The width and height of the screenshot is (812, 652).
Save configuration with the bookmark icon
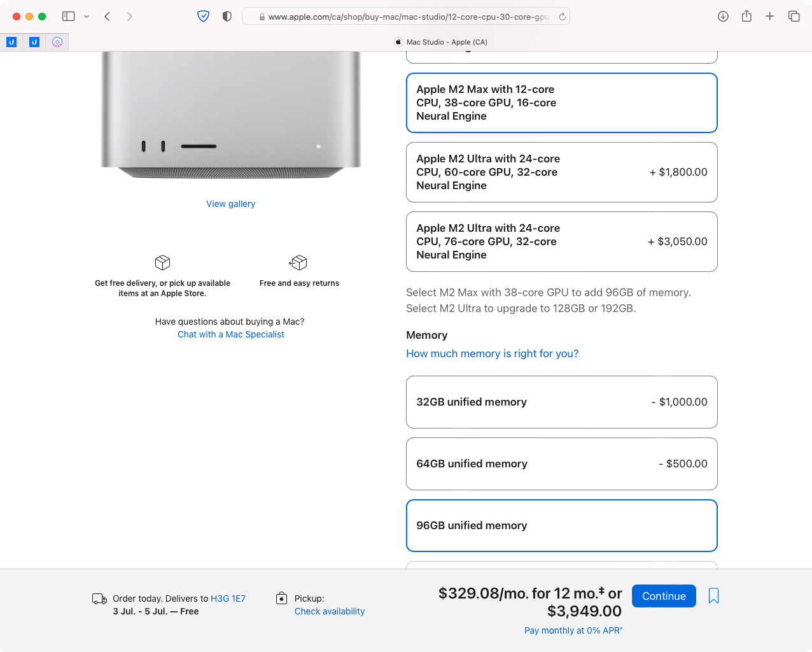pyautogui.click(x=713, y=596)
